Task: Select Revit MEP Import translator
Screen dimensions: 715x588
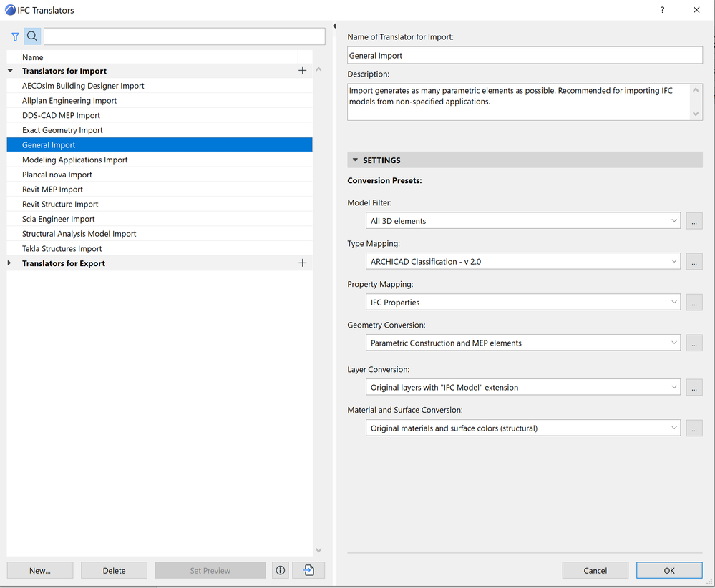Action: [x=52, y=190]
